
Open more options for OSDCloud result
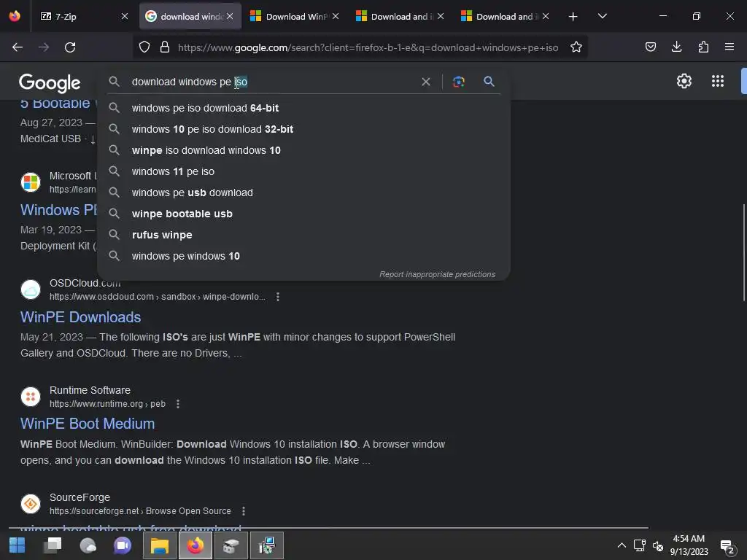pos(278,297)
